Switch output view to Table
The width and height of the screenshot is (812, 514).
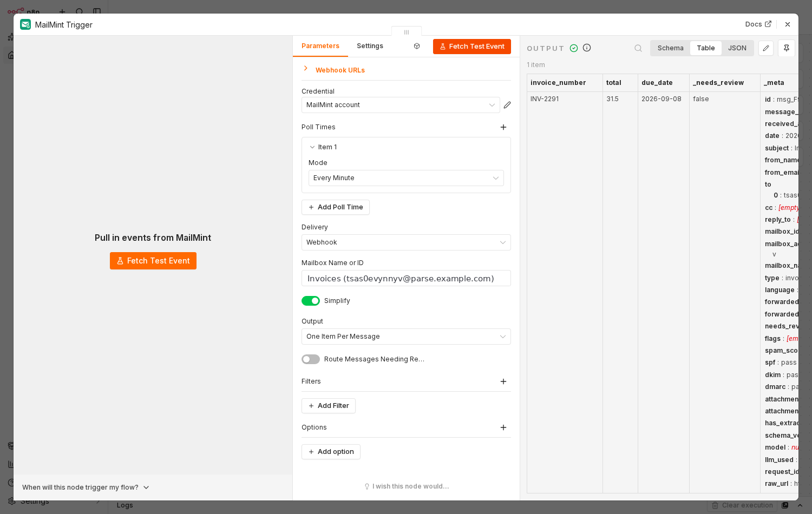[706, 48]
